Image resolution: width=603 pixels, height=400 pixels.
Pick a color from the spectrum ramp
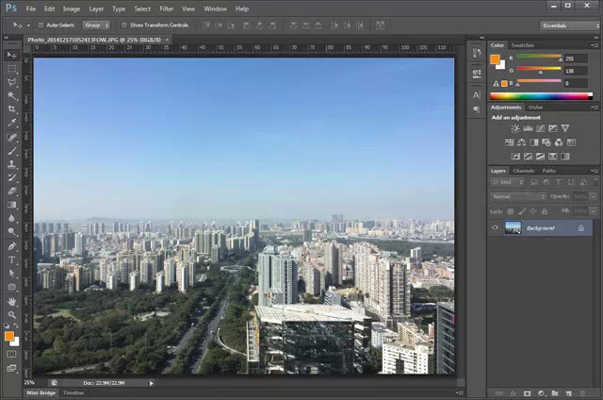pos(541,96)
